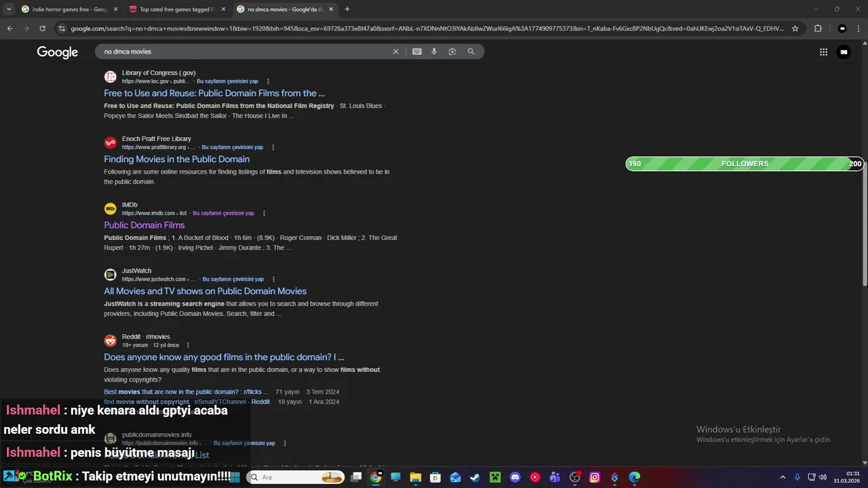Open more options for IMDb result
This screenshot has height=488, width=868.
click(264, 213)
